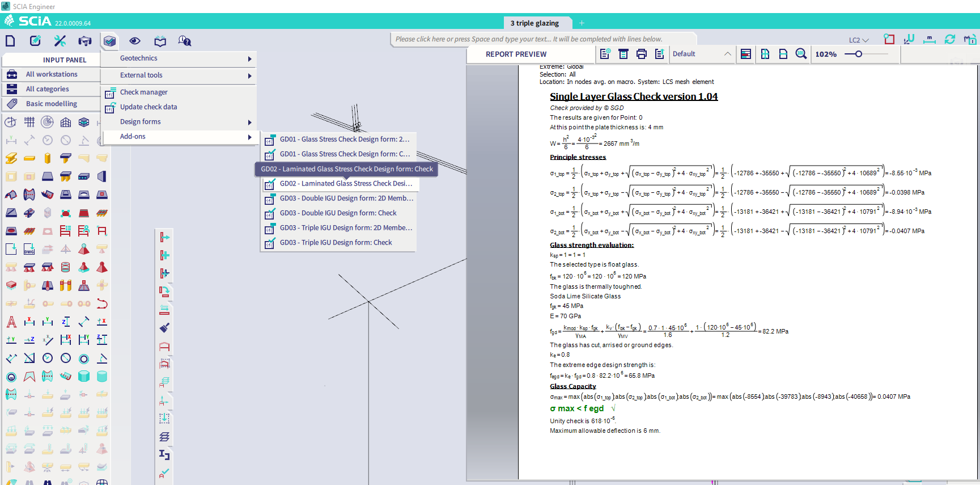The width and height of the screenshot is (980, 485).
Task: Click the paintbrush icon in vertical toolbar
Action: click(164, 328)
